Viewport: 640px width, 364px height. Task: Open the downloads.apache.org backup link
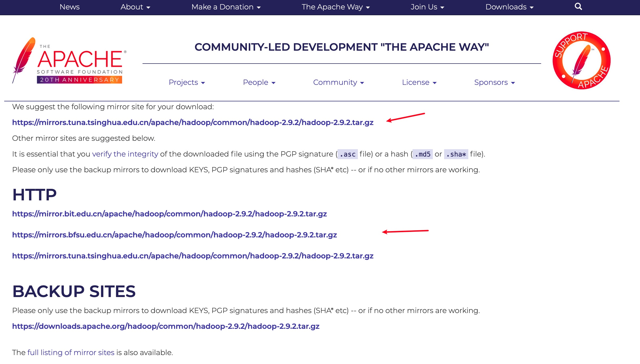pos(166,326)
